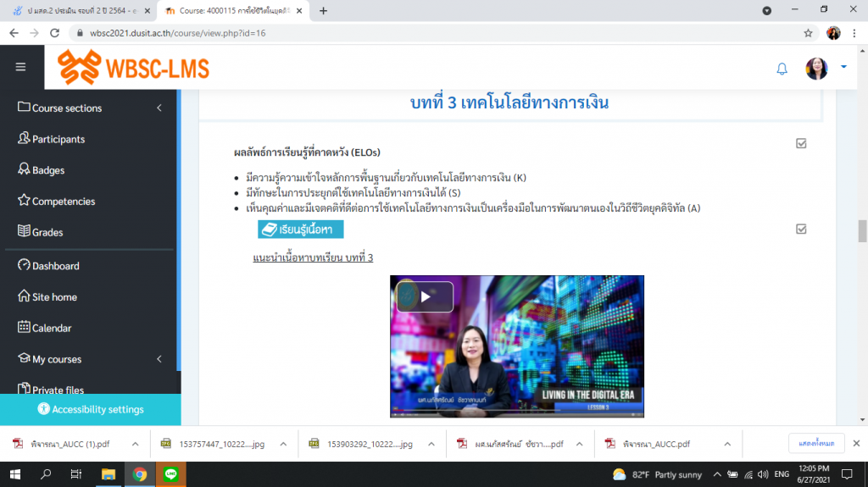This screenshot has height=487, width=868.
Task: Go forward in browser
Action: pyautogui.click(x=34, y=33)
